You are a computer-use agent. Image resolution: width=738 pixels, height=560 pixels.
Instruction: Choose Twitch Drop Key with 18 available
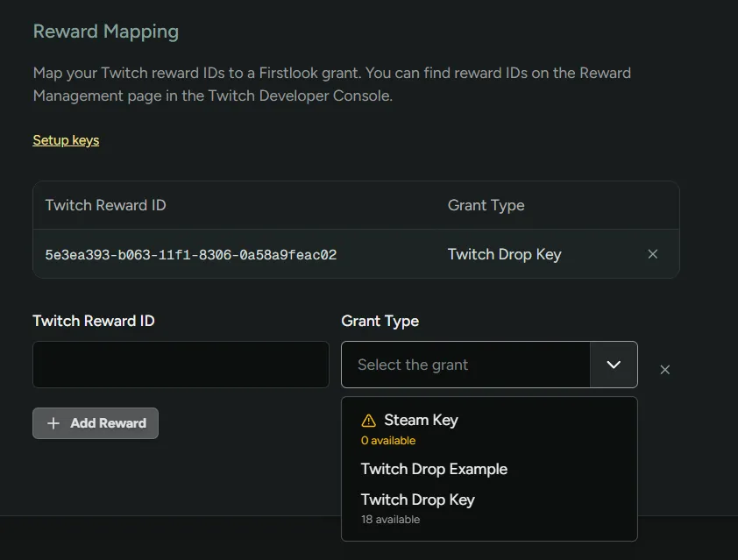point(489,508)
